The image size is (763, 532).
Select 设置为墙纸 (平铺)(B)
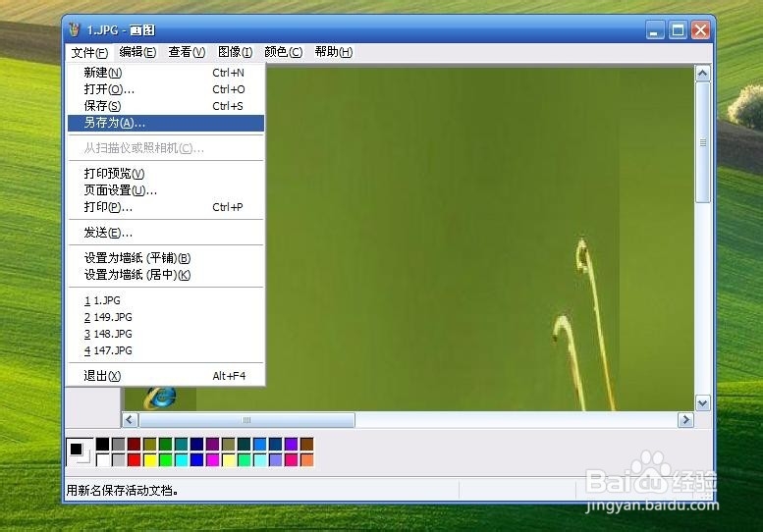click(x=166, y=258)
